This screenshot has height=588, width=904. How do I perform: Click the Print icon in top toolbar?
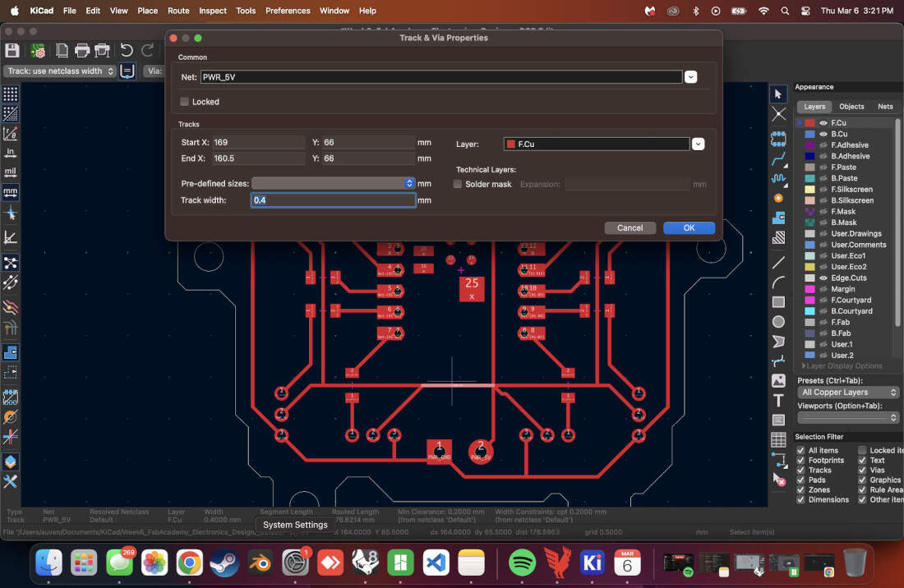coord(82,51)
